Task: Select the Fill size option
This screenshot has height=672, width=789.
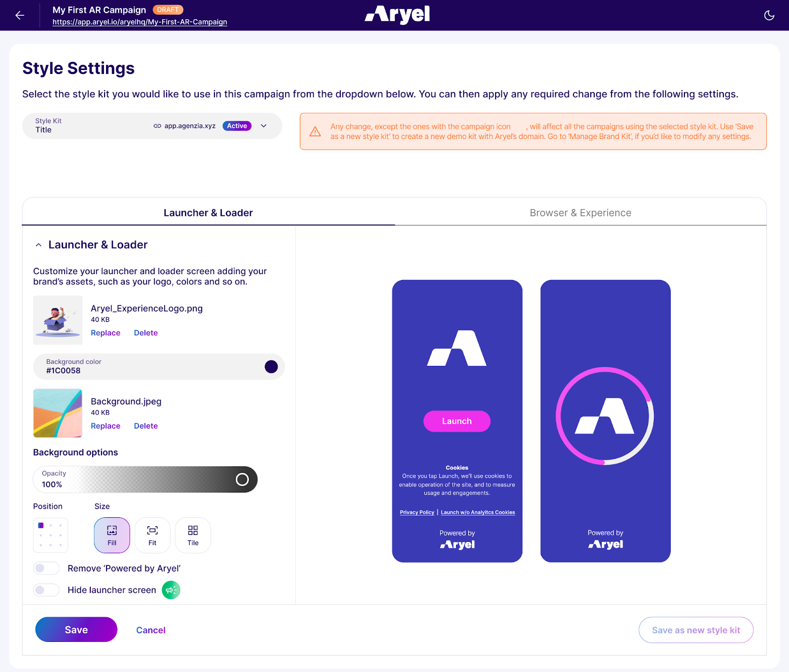Action: [x=112, y=535]
